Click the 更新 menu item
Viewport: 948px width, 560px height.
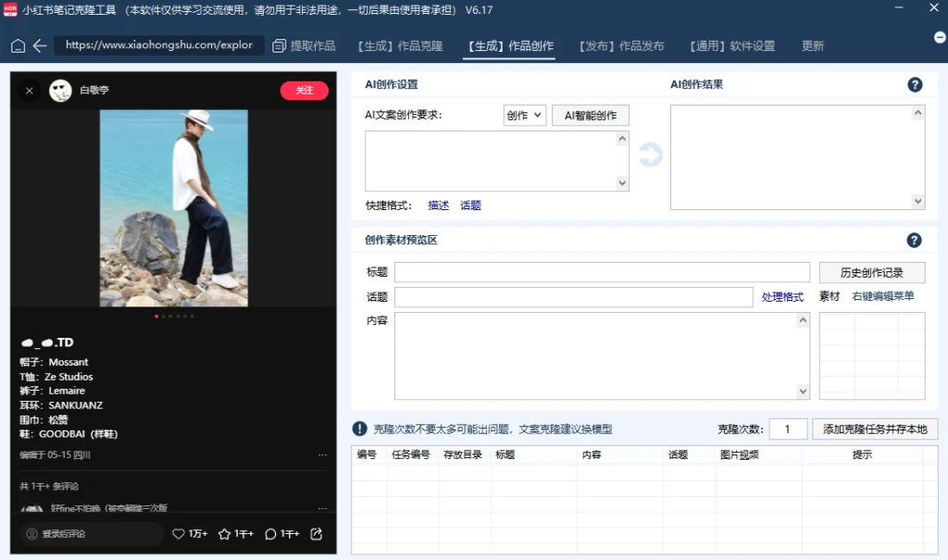(x=813, y=46)
